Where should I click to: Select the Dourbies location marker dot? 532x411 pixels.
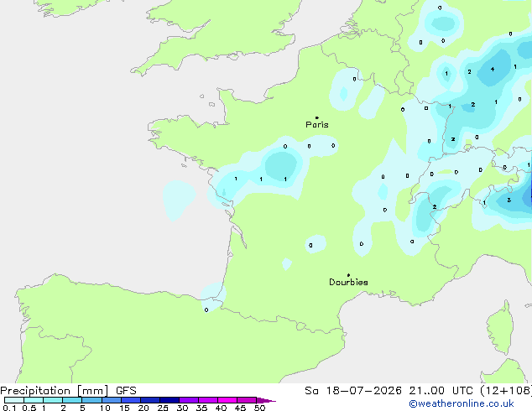[348, 275]
